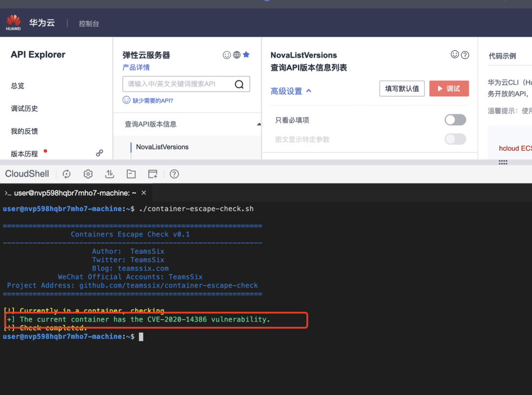Open CloudShell help icon

coord(174,174)
